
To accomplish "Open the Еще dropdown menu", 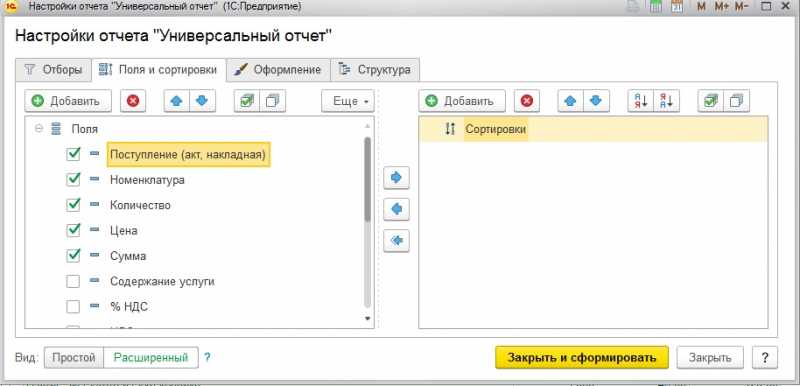I will [348, 101].
